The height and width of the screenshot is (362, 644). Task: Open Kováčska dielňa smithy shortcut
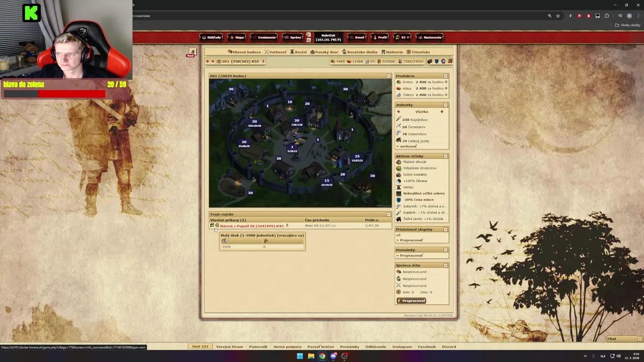tap(360, 52)
